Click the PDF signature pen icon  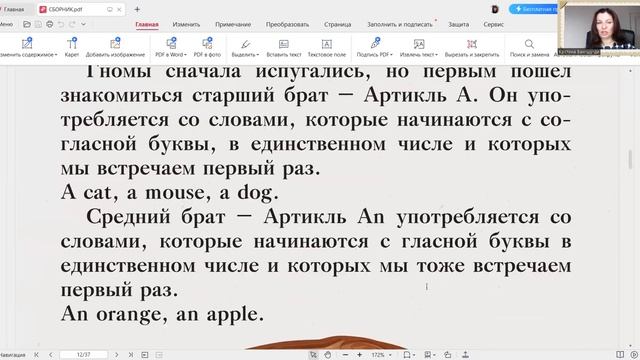(x=376, y=43)
